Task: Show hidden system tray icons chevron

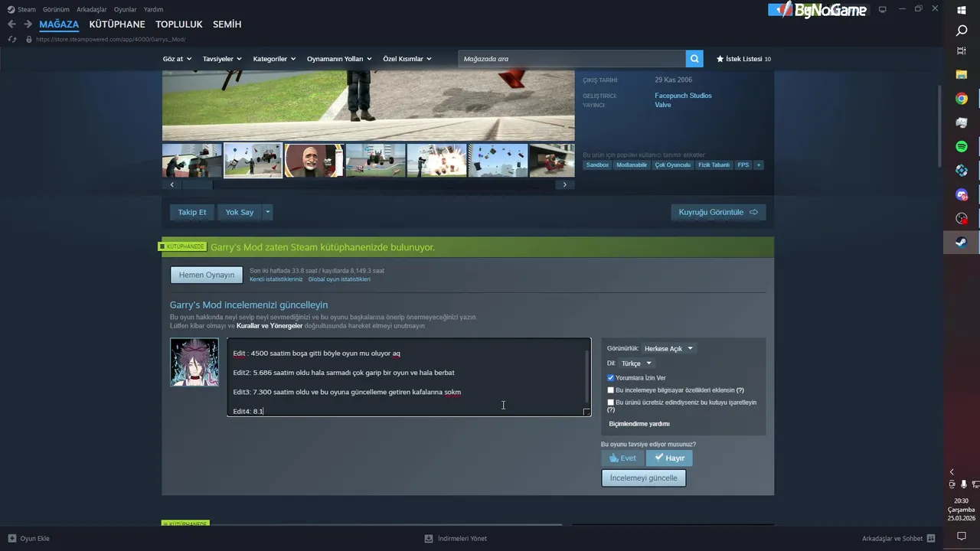Action: coord(952,471)
